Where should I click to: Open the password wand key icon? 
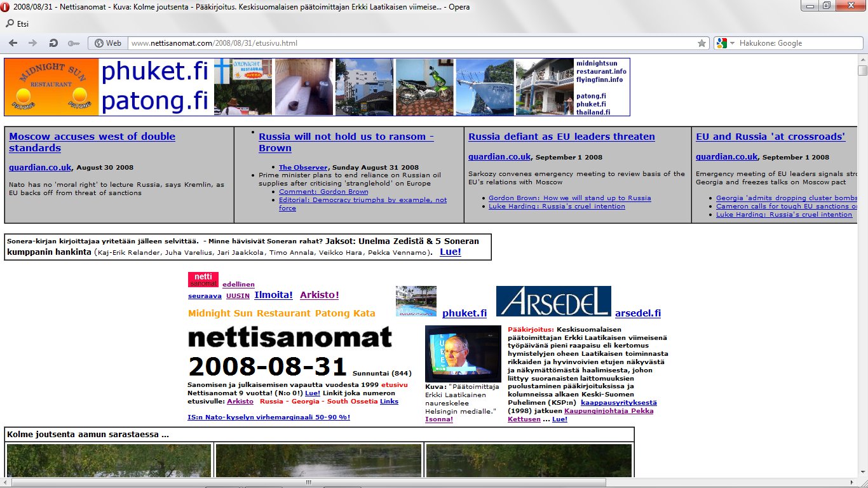click(74, 43)
